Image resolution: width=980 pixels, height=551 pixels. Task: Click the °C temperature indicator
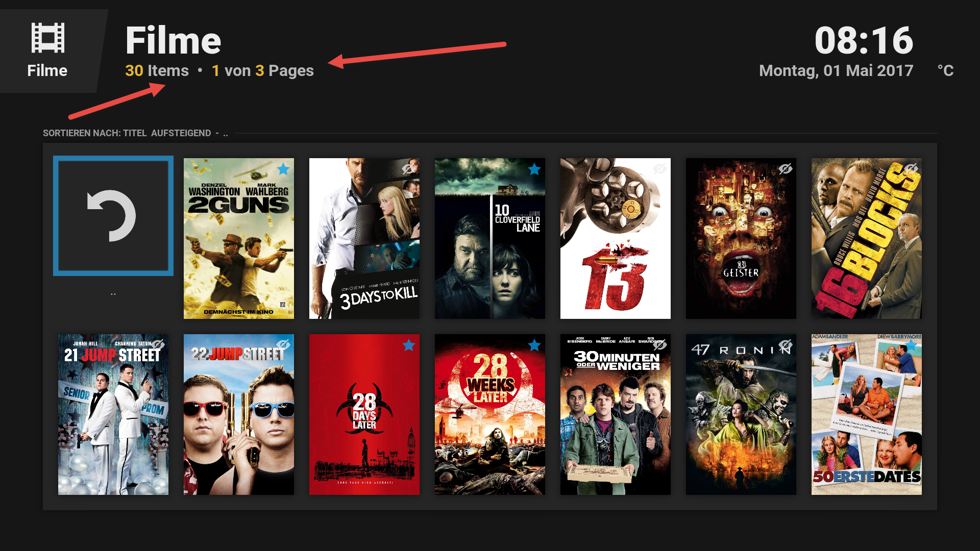point(945,70)
